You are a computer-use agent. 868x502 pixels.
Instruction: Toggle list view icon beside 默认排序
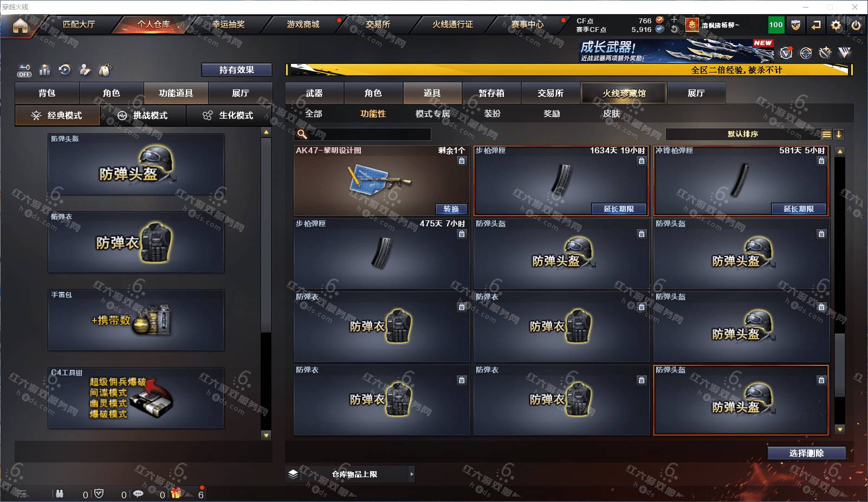pos(826,134)
